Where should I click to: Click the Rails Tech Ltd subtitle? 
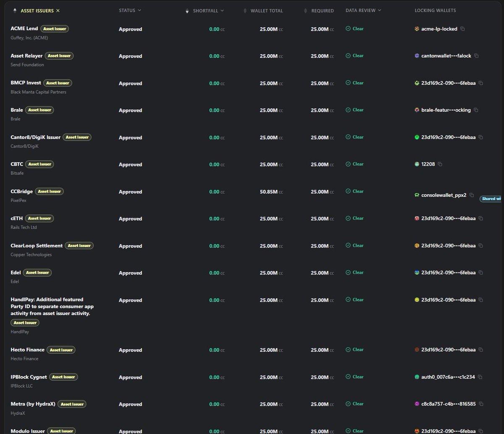coord(24,227)
